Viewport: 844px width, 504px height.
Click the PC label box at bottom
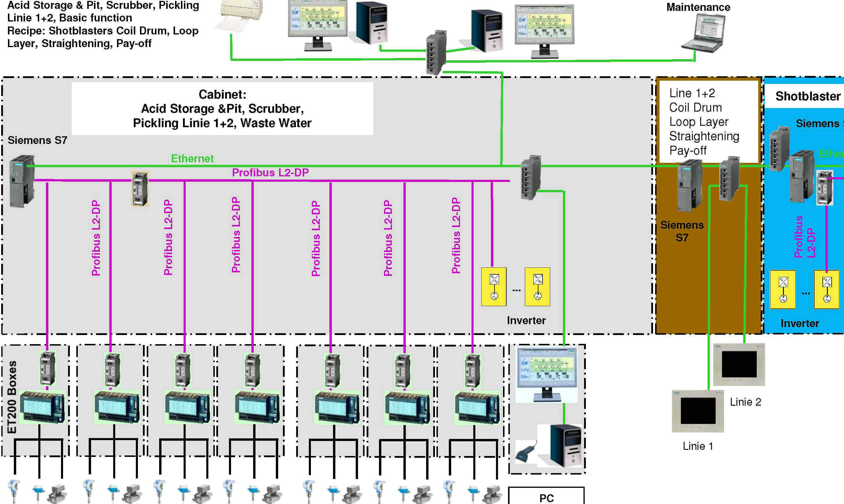tap(546, 497)
